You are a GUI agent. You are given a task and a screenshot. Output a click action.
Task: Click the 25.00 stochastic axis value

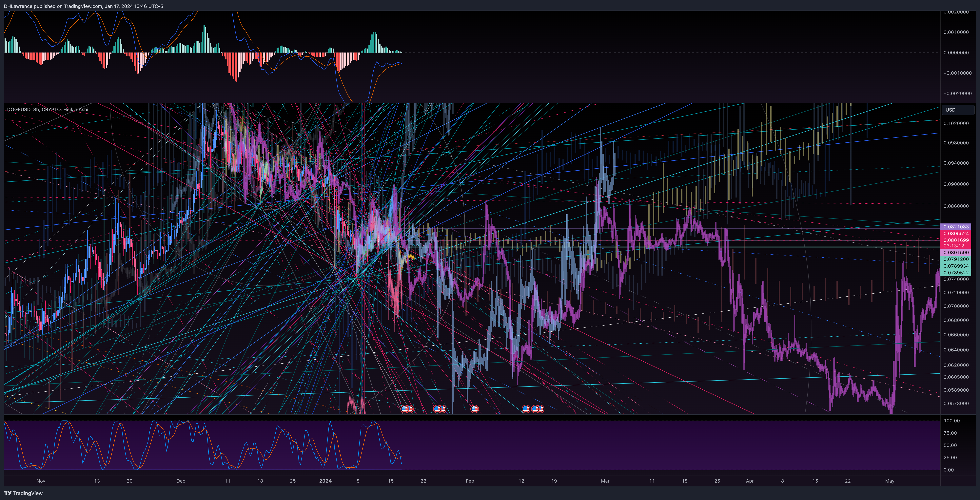950,458
